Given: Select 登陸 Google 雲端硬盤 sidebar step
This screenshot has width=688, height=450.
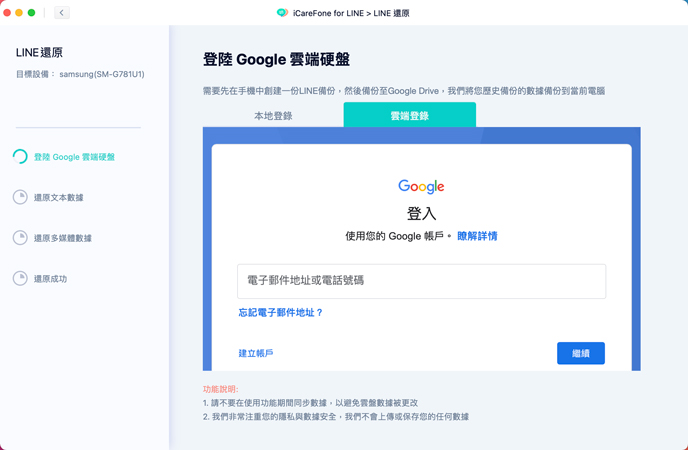Looking at the screenshot, I should click(x=74, y=157).
